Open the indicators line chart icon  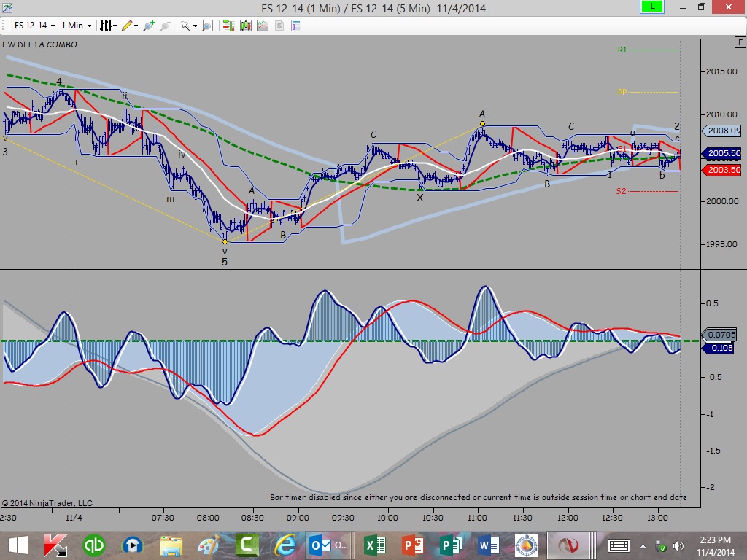263,26
